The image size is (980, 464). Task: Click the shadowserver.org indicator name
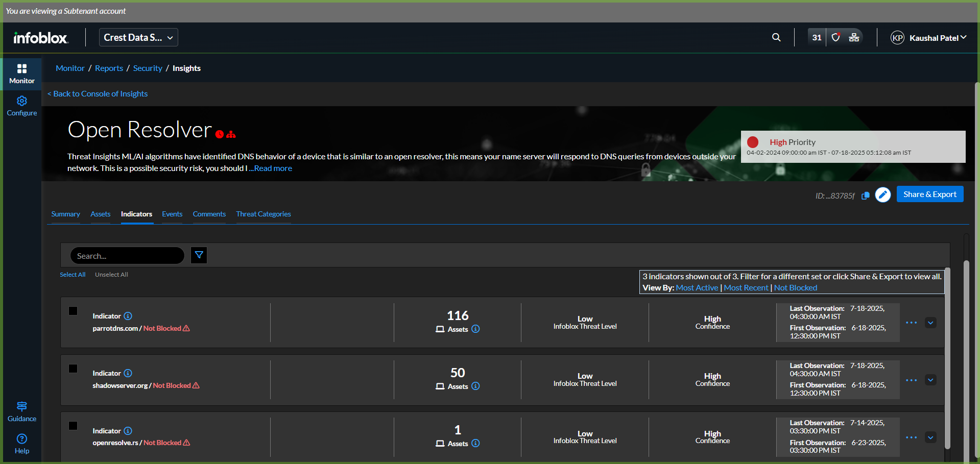[120, 385]
